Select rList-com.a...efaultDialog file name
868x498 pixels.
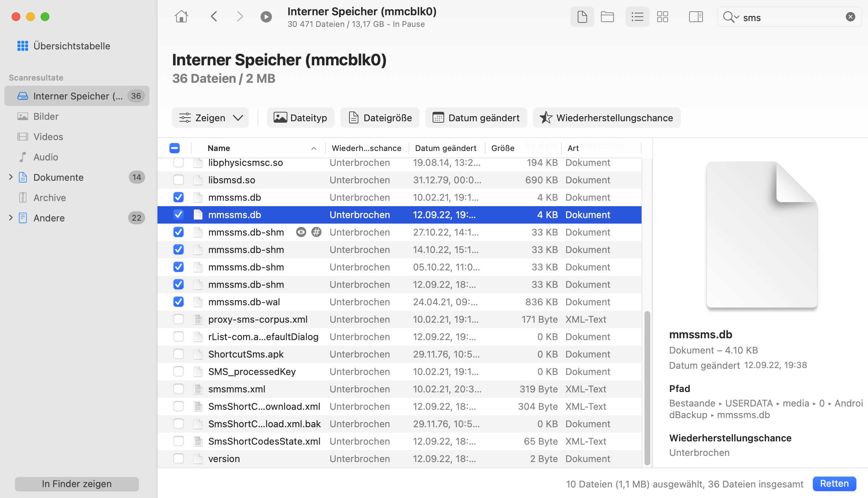coord(263,337)
